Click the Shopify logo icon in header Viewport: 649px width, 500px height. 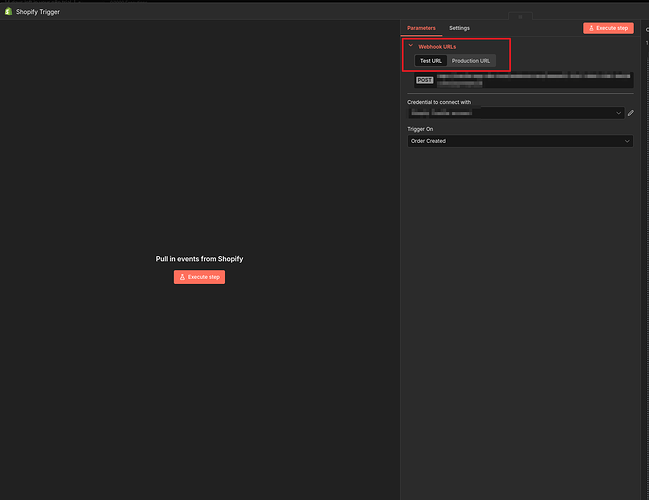pos(8,12)
